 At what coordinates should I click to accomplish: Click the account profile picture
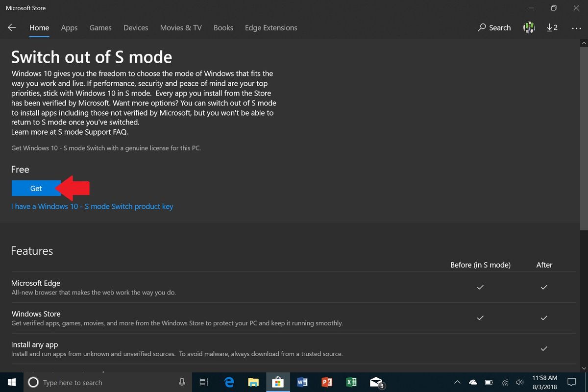click(529, 28)
